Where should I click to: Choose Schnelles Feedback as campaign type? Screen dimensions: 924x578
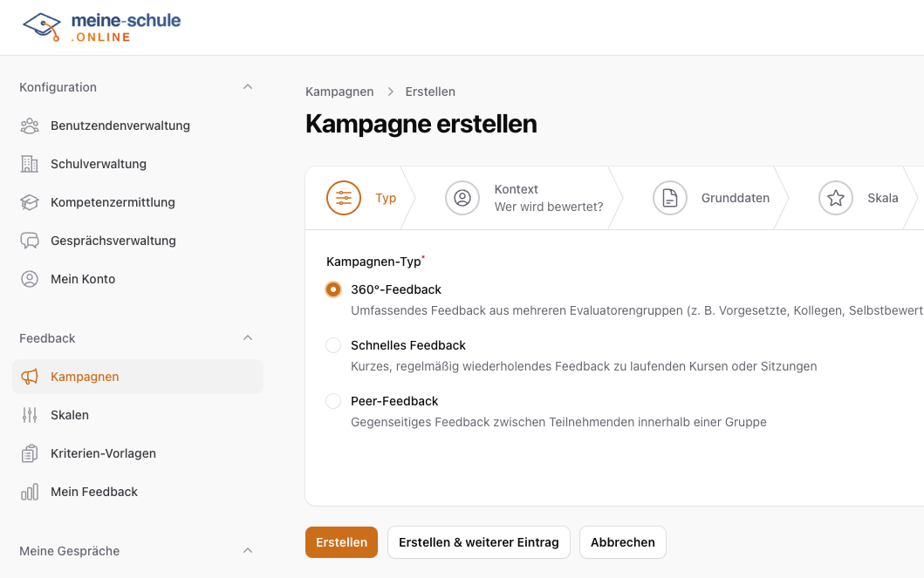pos(332,344)
